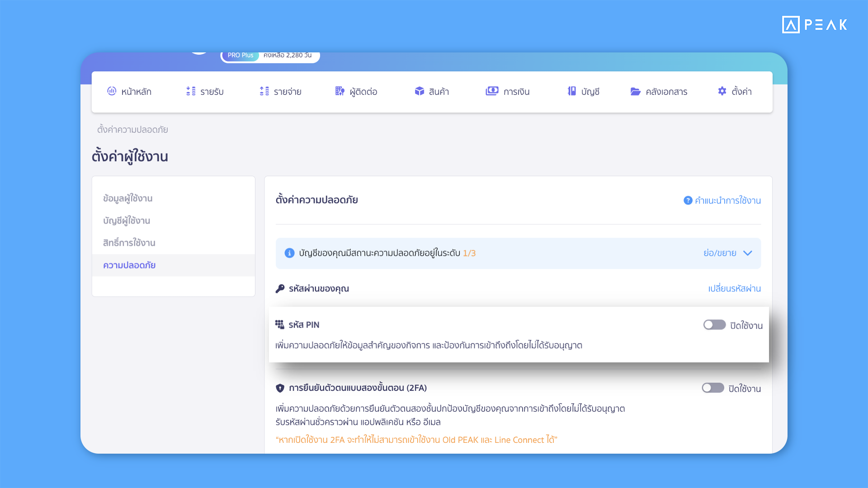The height and width of the screenshot is (488, 868).
Task: Click the PRO Plus plan badge
Action: coord(241,56)
